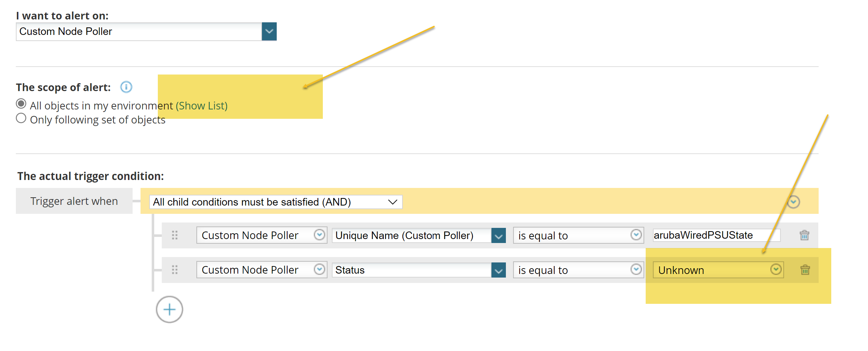
Task: Click the add condition plus button
Action: (169, 310)
